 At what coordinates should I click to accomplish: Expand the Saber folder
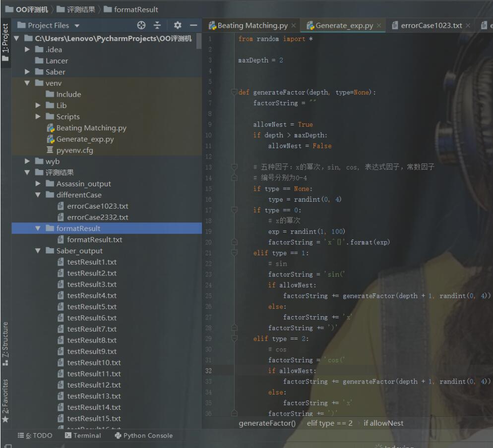coord(28,72)
